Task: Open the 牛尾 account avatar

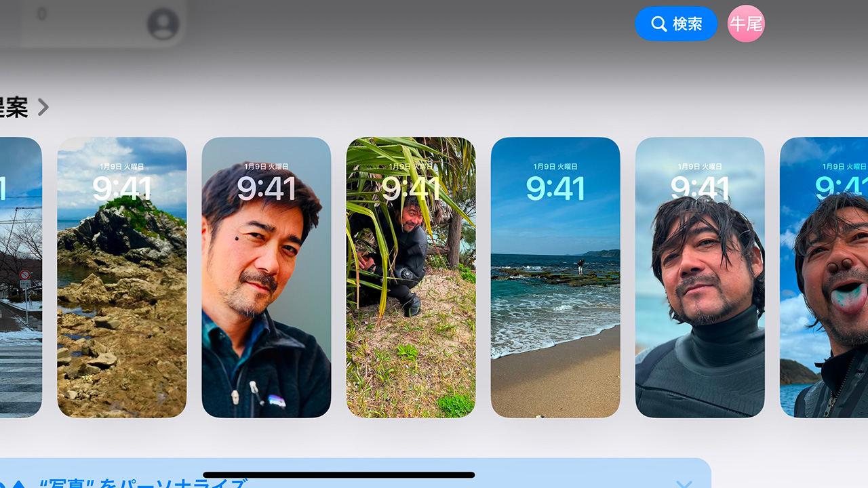Action: (746, 24)
